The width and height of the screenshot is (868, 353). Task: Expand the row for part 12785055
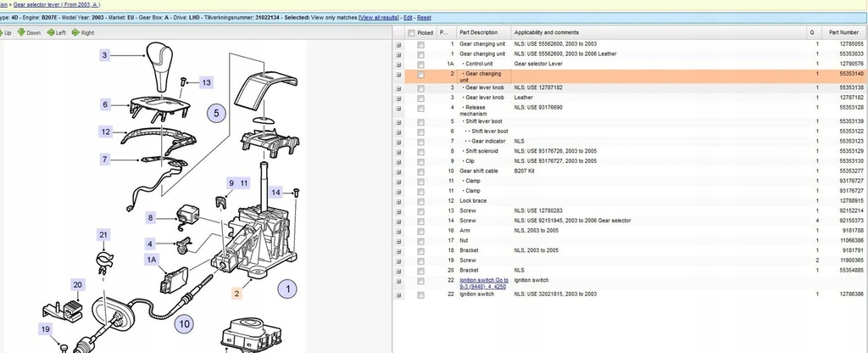click(398, 44)
